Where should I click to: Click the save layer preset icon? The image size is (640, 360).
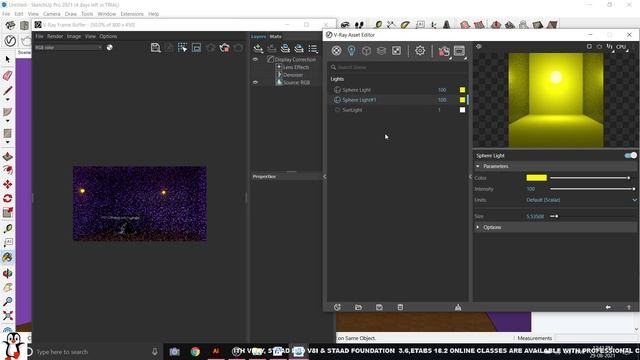click(285, 49)
